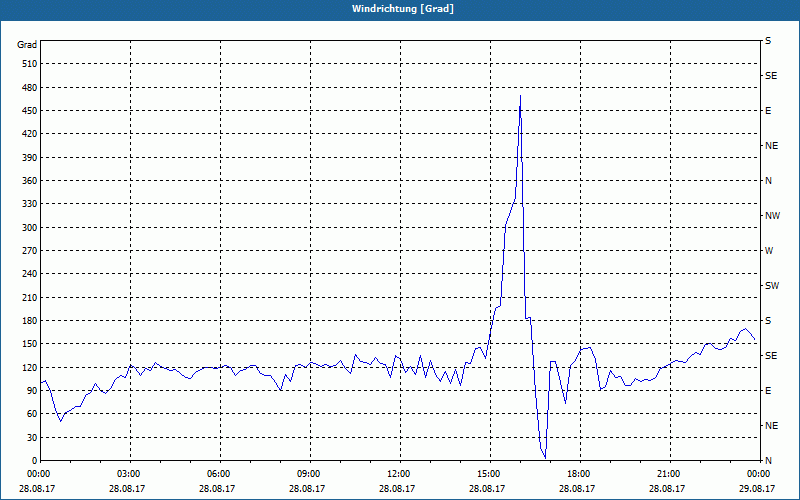Click the 120 value on the left axis

click(x=30, y=367)
